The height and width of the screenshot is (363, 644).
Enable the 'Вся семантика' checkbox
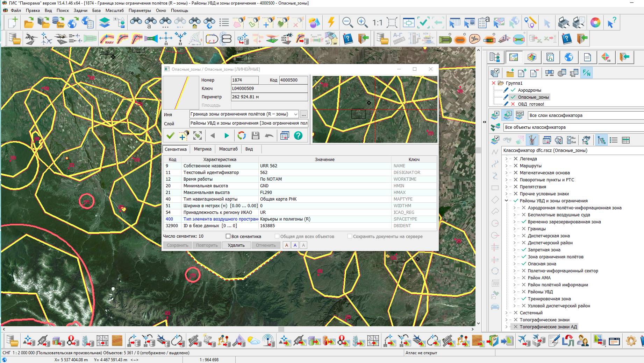pos(228,236)
